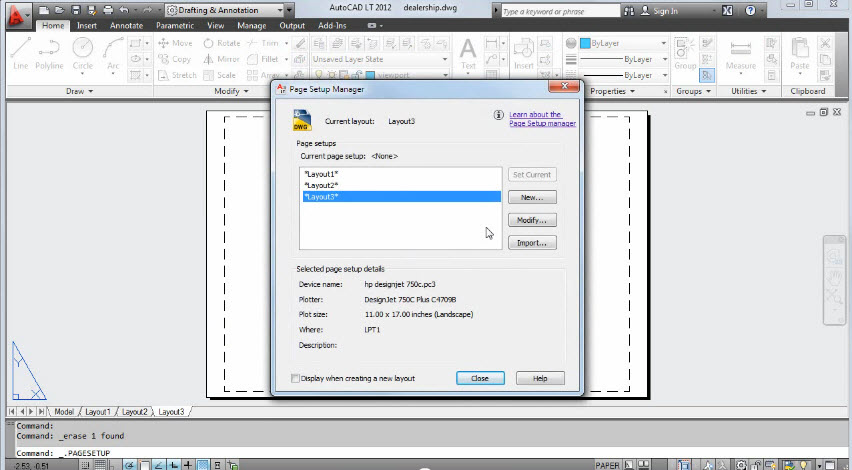Screen dimensions: 852x470
Task: Click the binoculars search icon
Action: (x=629, y=11)
